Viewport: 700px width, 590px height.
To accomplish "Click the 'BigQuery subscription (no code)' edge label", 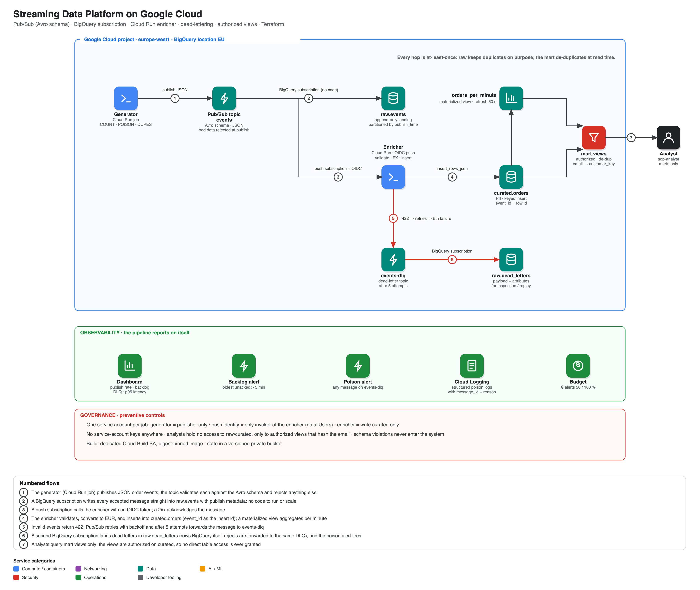I will tap(308, 90).
